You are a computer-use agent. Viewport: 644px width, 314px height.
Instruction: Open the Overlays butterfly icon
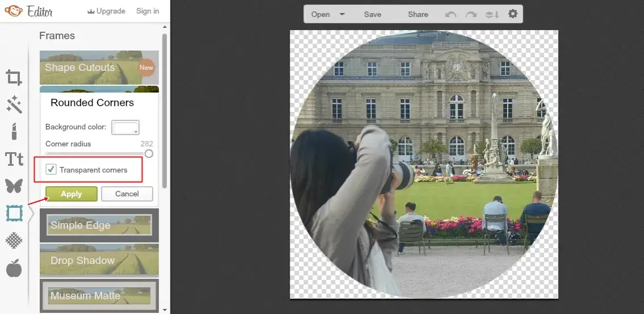[14, 186]
